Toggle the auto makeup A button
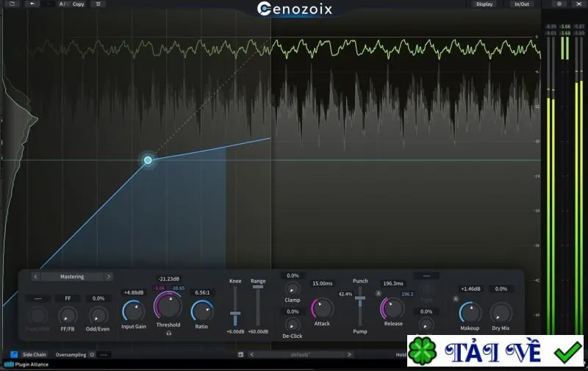 pos(456,299)
